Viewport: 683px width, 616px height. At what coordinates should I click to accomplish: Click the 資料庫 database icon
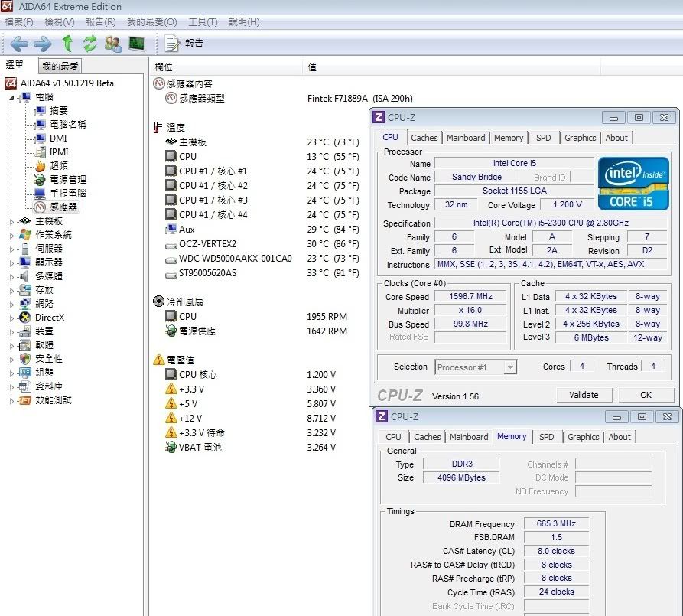(25, 386)
